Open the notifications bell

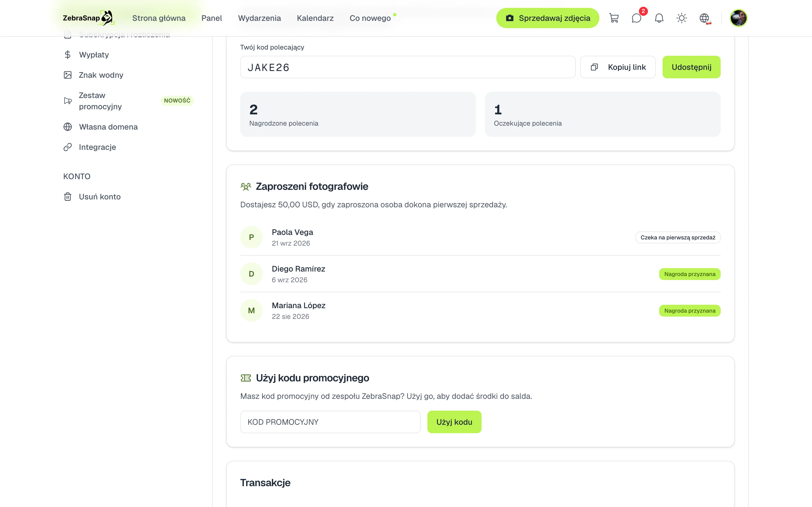coord(659,18)
